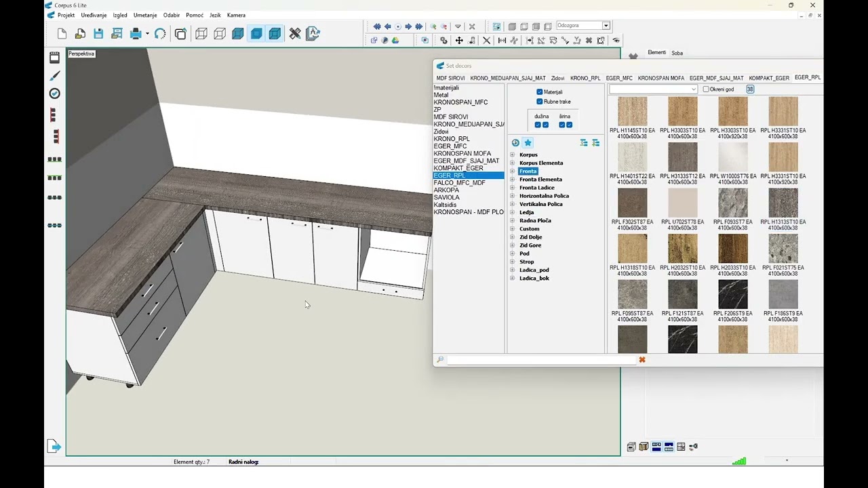The image size is (868, 488).
Task: Expand the Zid Gore tree node
Action: pyautogui.click(x=513, y=245)
